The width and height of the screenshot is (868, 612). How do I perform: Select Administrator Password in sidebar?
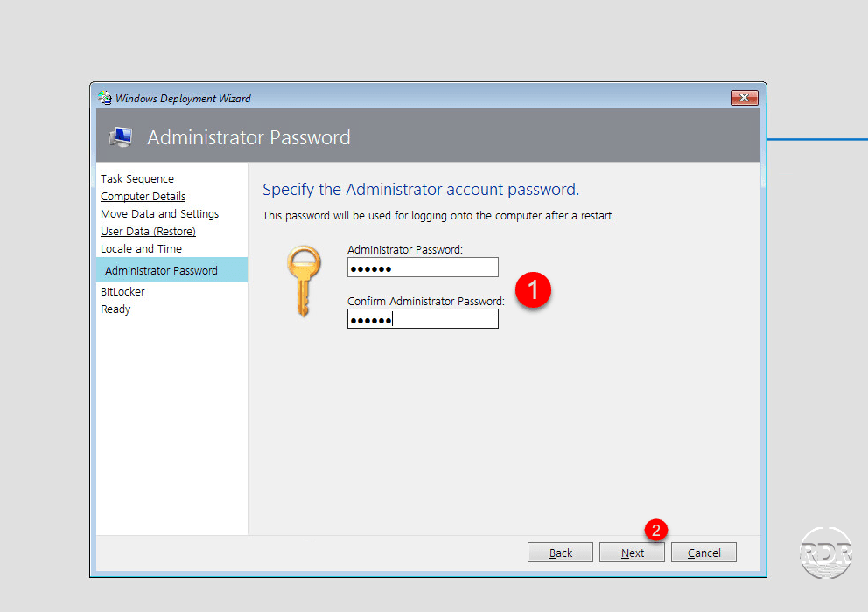click(x=172, y=270)
